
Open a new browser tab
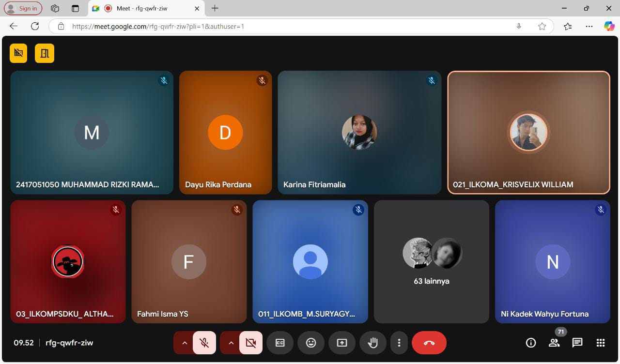[215, 8]
